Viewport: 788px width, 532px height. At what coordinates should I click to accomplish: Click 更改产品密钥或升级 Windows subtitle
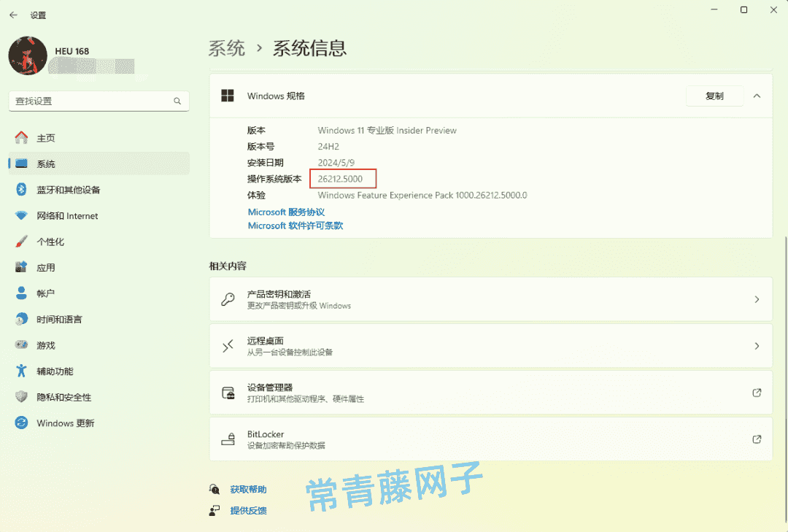[x=299, y=306]
